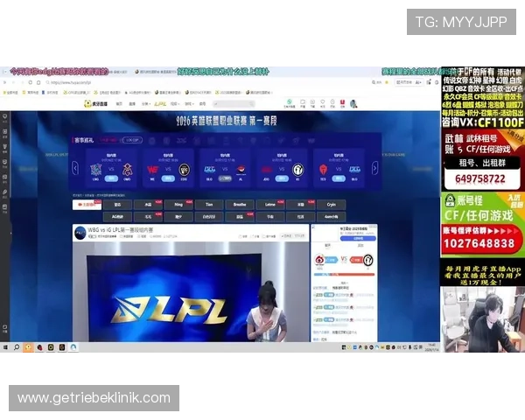Click the WBG vs iG vote percentage bar
525x420 pixels.
coord(344,275)
